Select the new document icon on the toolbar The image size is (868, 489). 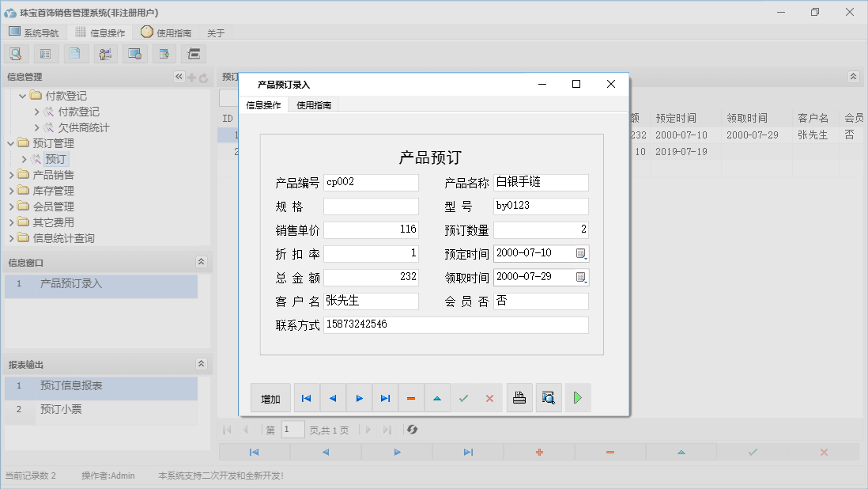[75, 53]
